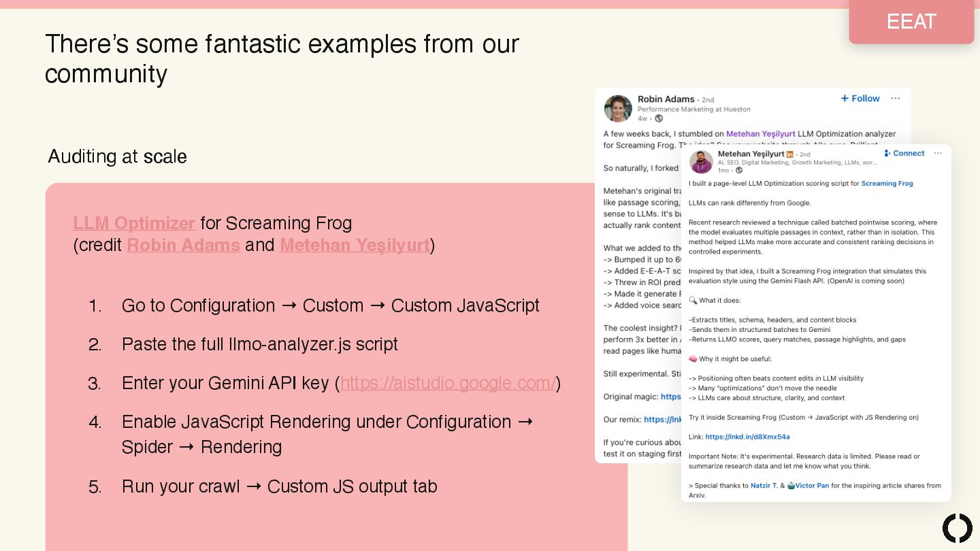Click the purple Metehan Yeşilyurt mention
Image resolution: width=980 pixels, height=551 pixels.
[760, 134]
